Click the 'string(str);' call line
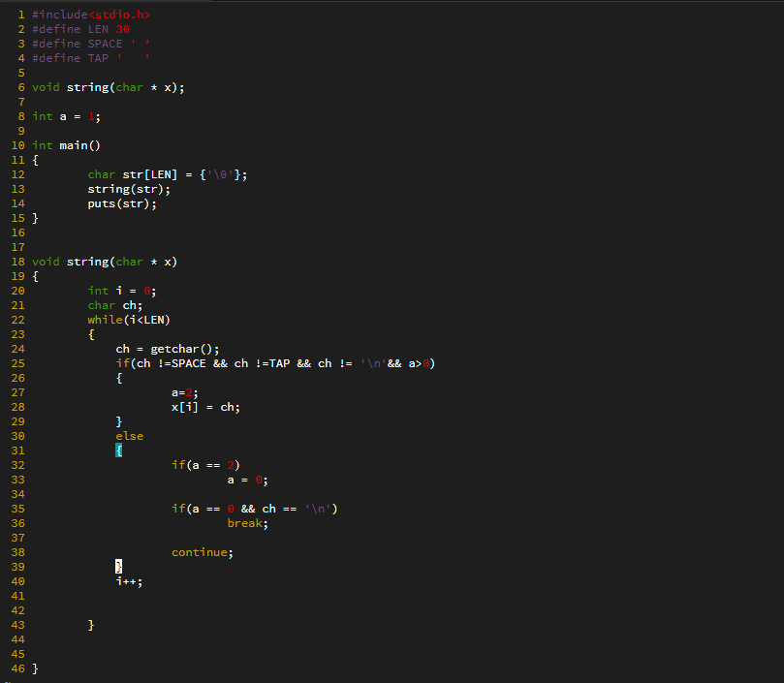Screen dimensions: 784x683 point(129,189)
